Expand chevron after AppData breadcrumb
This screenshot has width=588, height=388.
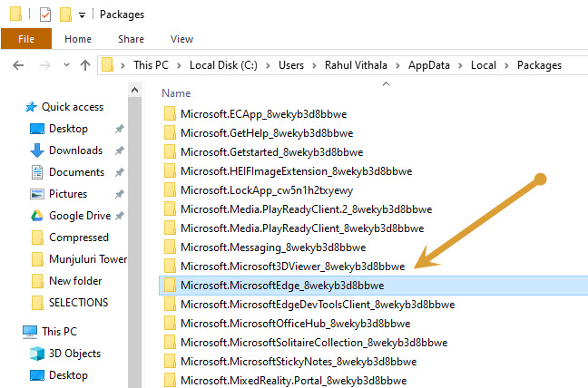[x=460, y=65]
